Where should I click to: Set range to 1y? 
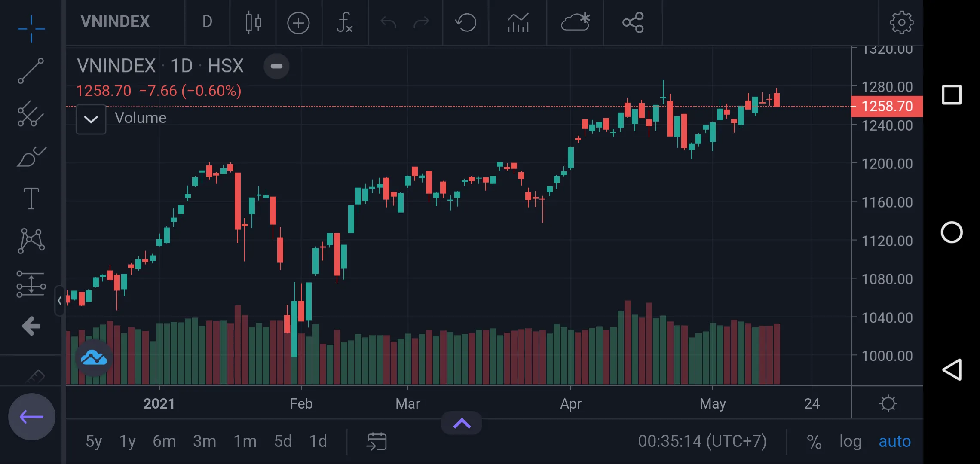pyautogui.click(x=127, y=441)
